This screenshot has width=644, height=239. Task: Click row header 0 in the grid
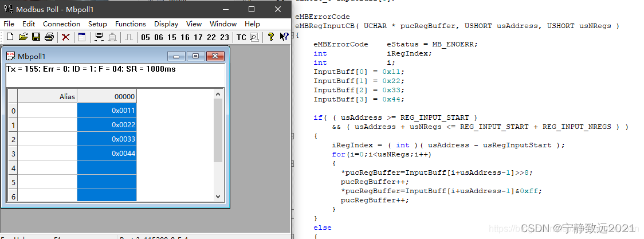(x=13, y=111)
